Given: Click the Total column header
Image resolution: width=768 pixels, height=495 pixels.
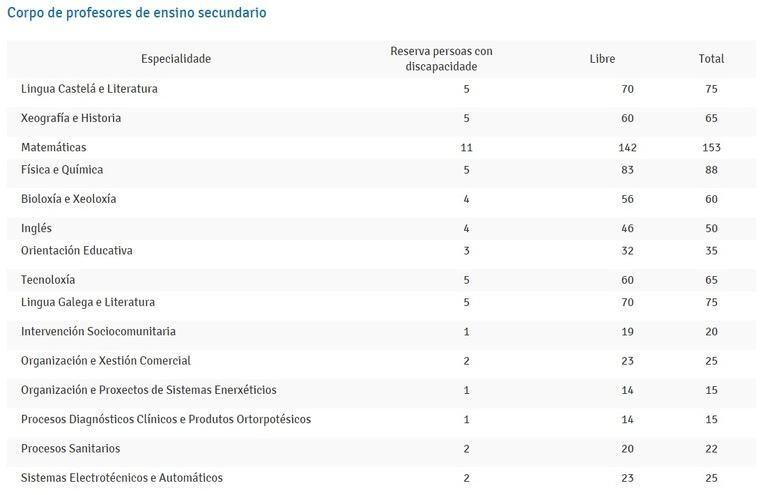Looking at the screenshot, I should (x=711, y=59).
